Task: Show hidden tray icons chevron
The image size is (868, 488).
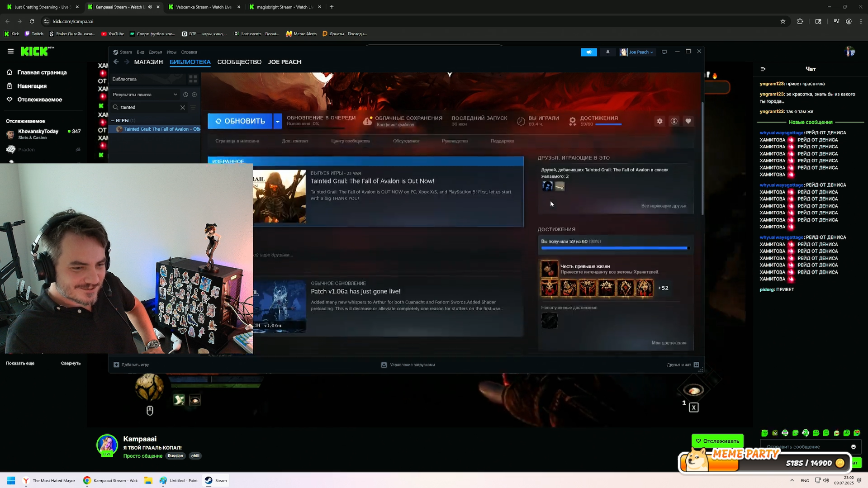Action: coord(792,481)
